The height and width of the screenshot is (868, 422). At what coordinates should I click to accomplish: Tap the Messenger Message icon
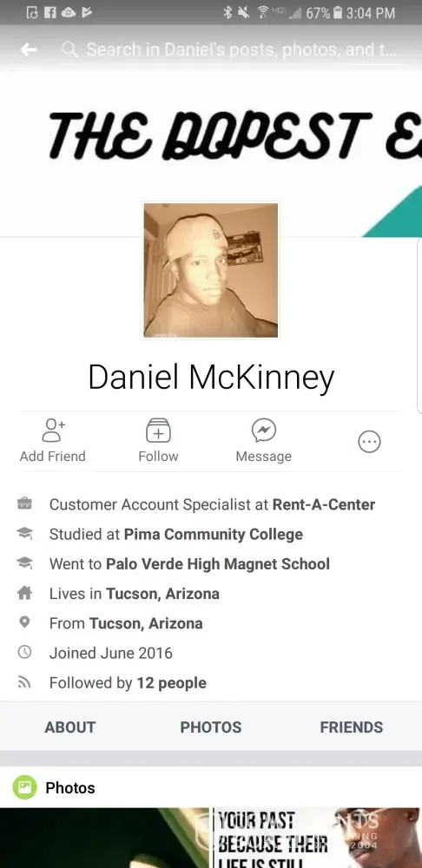[x=264, y=431]
